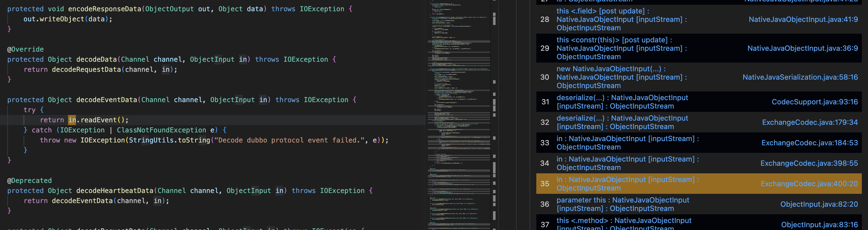
Task: Select highlighted path step 35 description
Action: (628, 184)
